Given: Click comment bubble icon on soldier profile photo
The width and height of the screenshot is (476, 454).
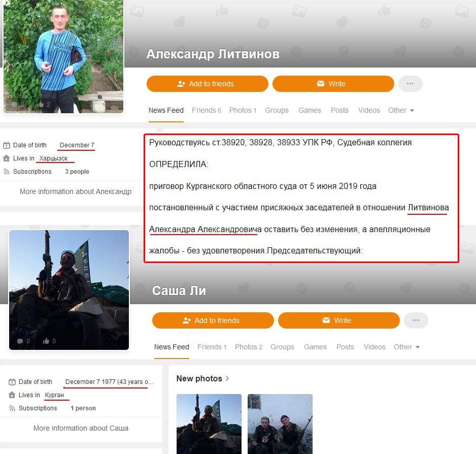Looking at the screenshot, I should (x=20, y=341).
